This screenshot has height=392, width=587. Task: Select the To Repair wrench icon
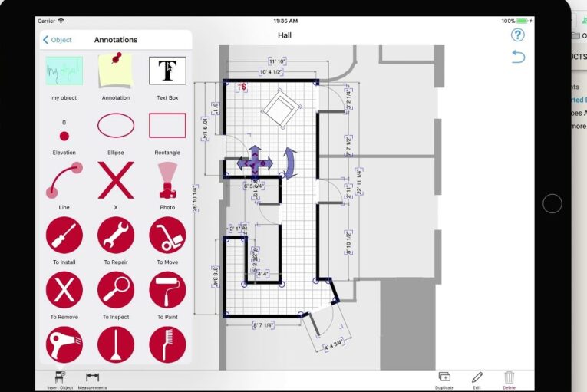coord(116,236)
